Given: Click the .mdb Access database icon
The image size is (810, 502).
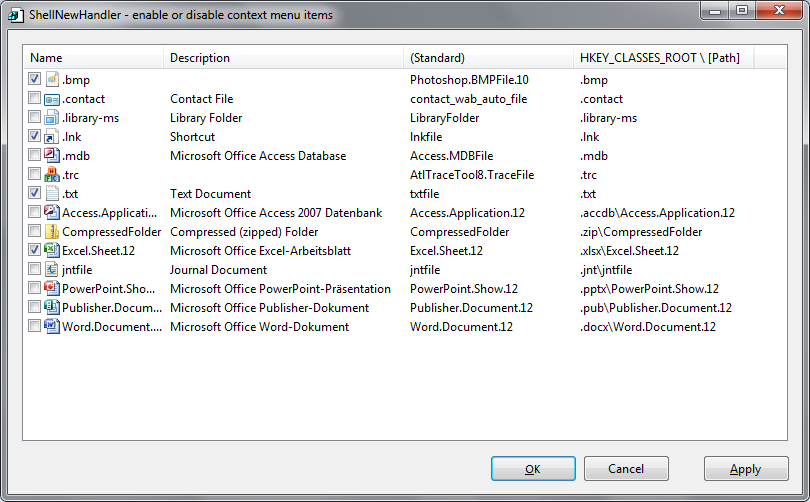Looking at the screenshot, I should coord(52,155).
